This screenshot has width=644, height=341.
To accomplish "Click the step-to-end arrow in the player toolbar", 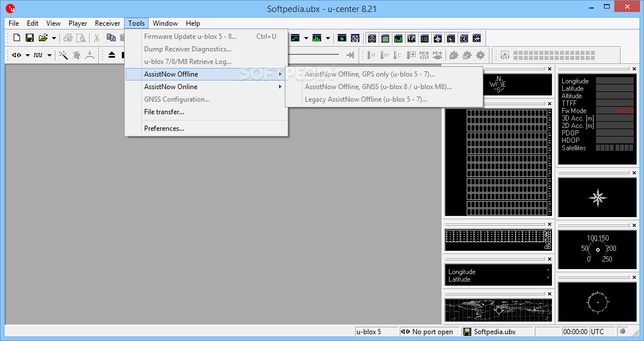I will (x=351, y=55).
